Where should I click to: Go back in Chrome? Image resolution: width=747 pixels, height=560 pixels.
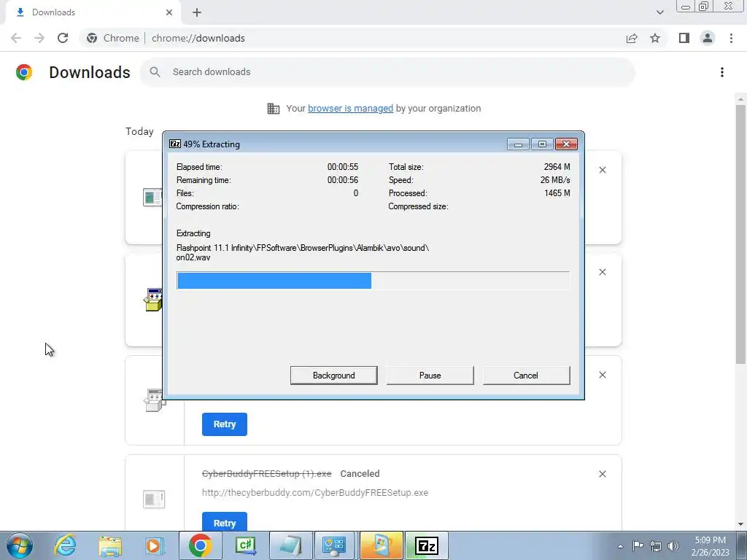point(16,38)
